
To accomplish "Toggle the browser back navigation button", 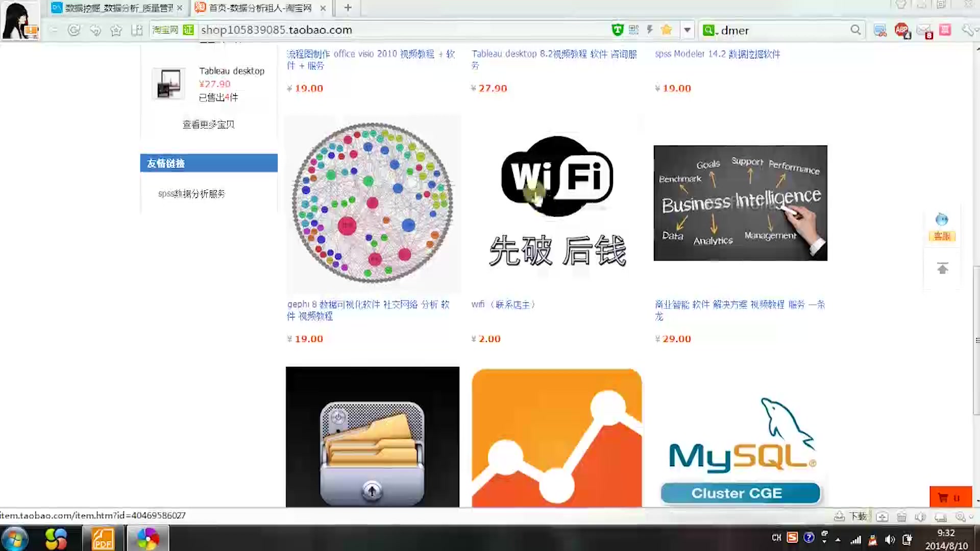I will point(53,30).
